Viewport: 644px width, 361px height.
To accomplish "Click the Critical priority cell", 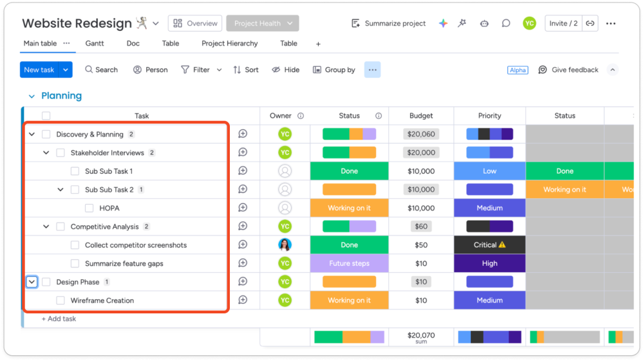I will click(x=489, y=245).
